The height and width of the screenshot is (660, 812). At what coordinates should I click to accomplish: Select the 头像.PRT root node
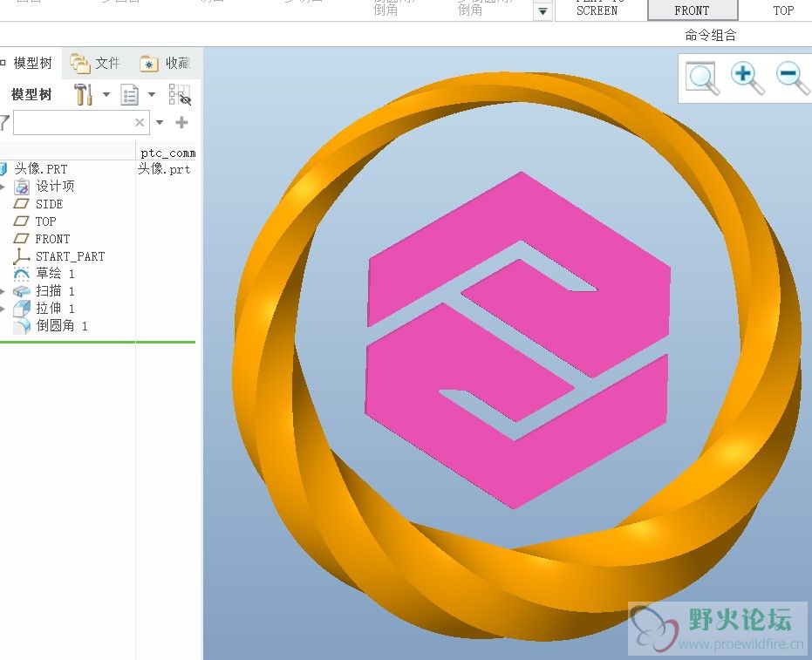pos(40,169)
